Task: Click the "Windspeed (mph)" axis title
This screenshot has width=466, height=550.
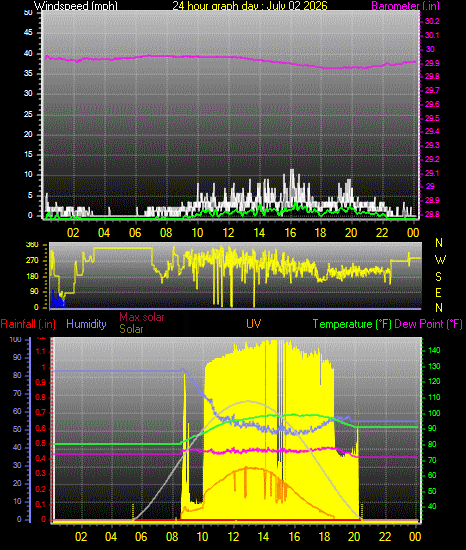Action: (x=76, y=6)
